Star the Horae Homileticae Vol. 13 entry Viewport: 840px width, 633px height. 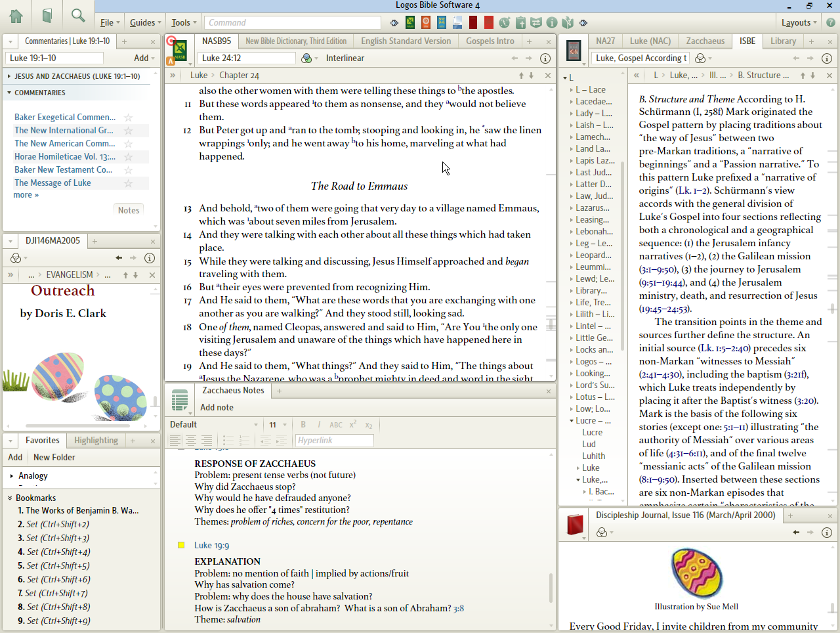pos(129,157)
